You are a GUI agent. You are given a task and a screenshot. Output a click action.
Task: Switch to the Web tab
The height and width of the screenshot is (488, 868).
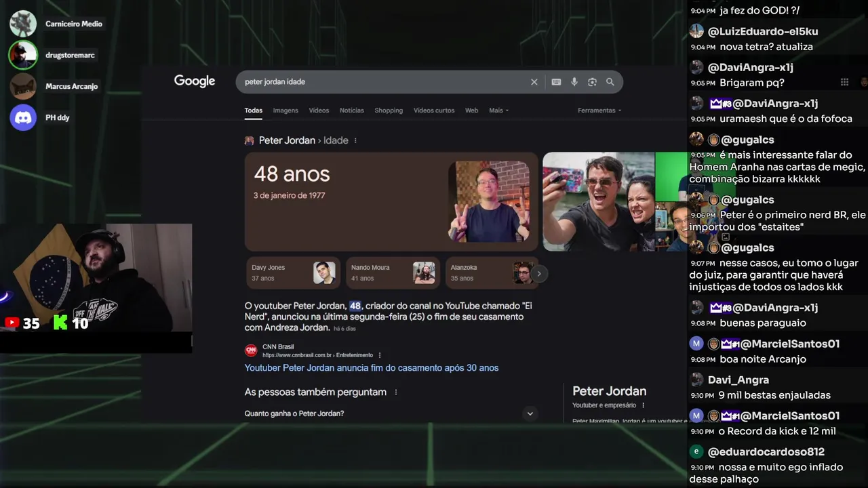471,110
